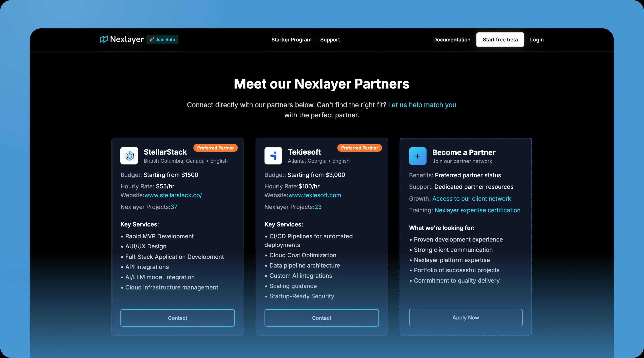Visit the www.tekiesoft.com website link
This screenshot has width=644, height=358.
point(315,195)
